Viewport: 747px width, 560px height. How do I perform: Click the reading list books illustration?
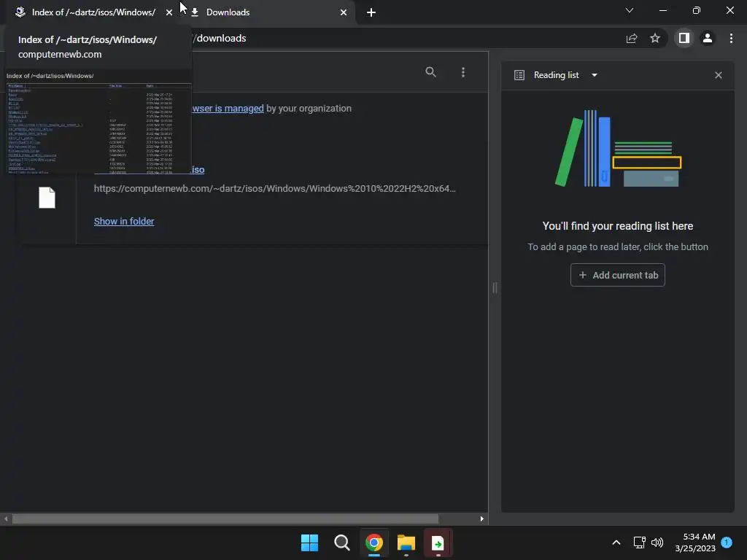pos(618,148)
